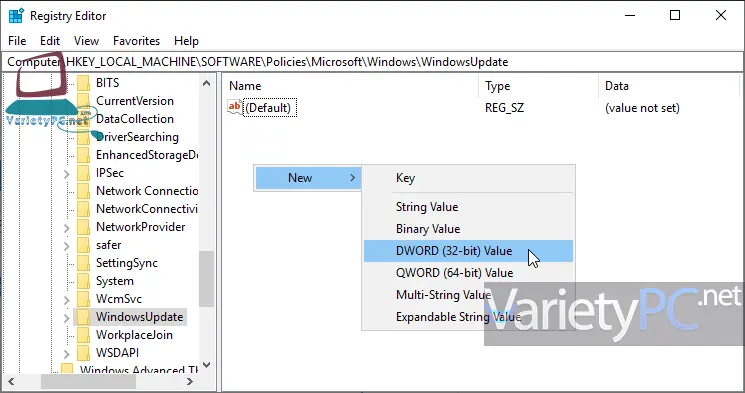Click tree horizontal scroll left arrow
This screenshot has width=745, height=393.
10,381
